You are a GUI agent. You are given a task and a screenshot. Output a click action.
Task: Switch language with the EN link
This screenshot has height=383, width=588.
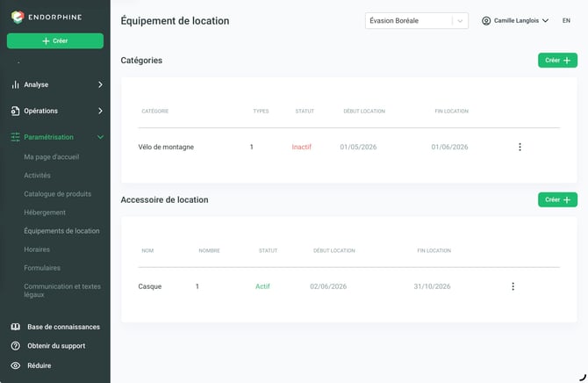(x=566, y=21)
